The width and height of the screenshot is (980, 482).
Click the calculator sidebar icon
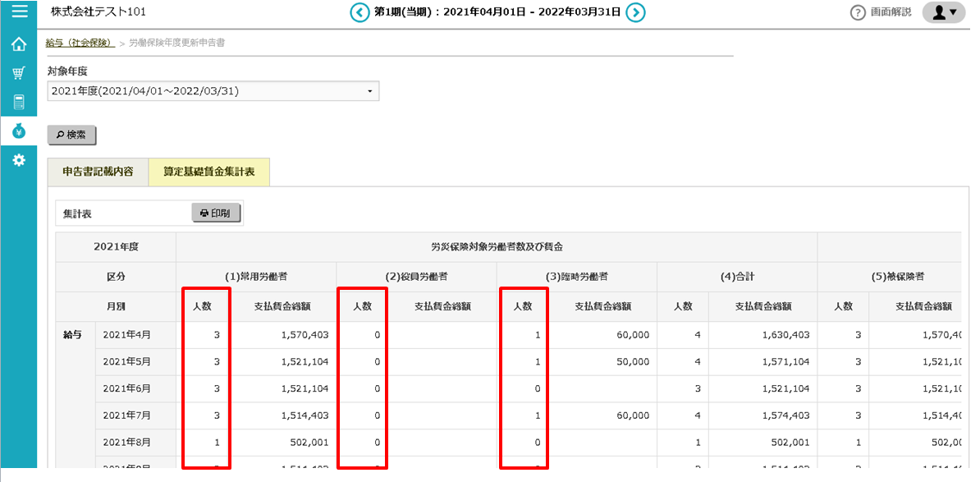(x=19, y=102)
